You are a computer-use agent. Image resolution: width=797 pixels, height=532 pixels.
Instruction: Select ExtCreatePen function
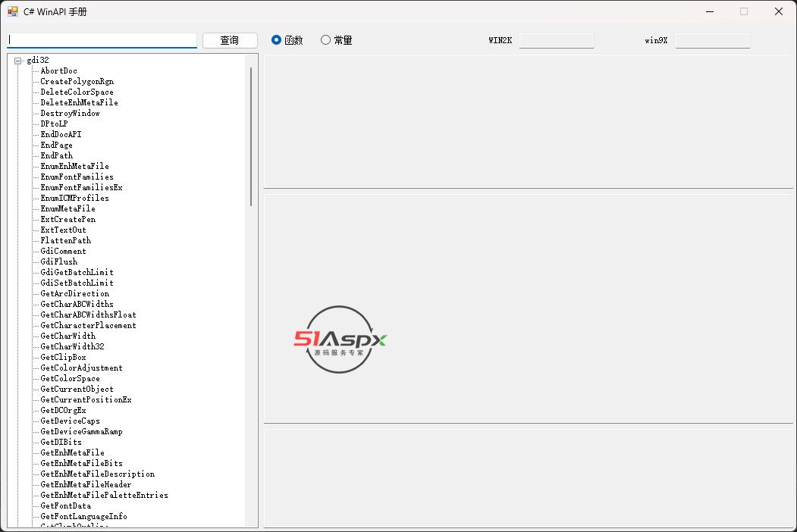[67, 220]
